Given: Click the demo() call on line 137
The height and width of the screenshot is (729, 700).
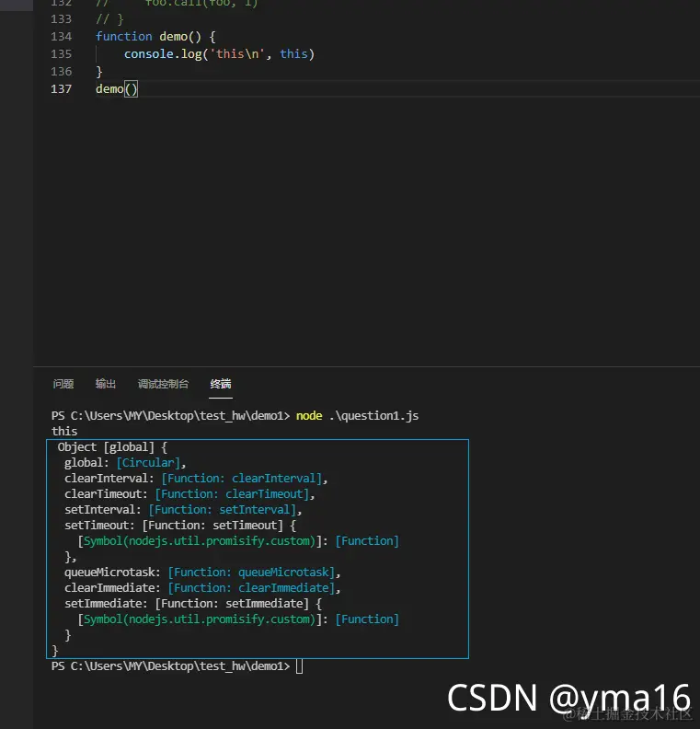Looking at the screenshot, I should pyautogui.click(x=117, y=89).
